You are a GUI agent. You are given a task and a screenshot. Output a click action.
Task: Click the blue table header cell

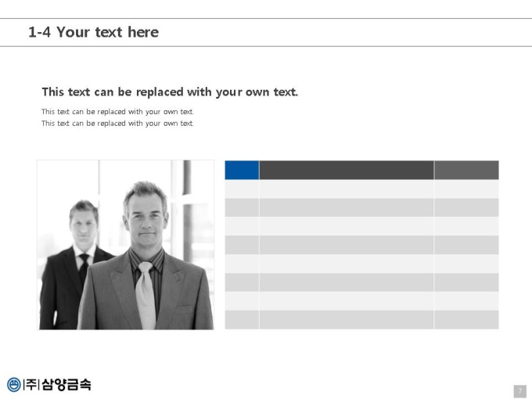242,170
